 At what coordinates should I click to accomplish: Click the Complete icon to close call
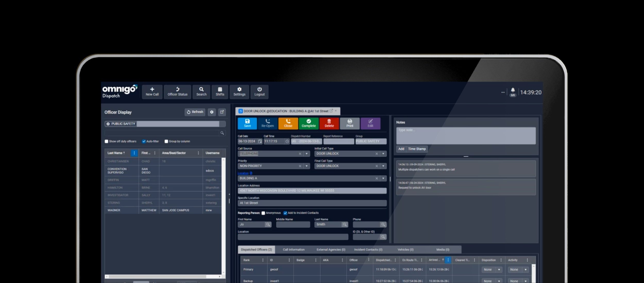[308, 123]
